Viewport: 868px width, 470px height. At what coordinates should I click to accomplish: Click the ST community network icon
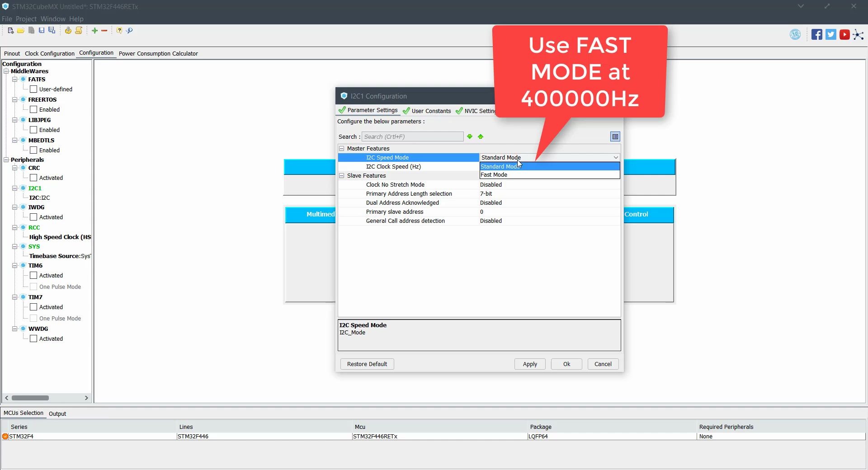click(858, 34)
